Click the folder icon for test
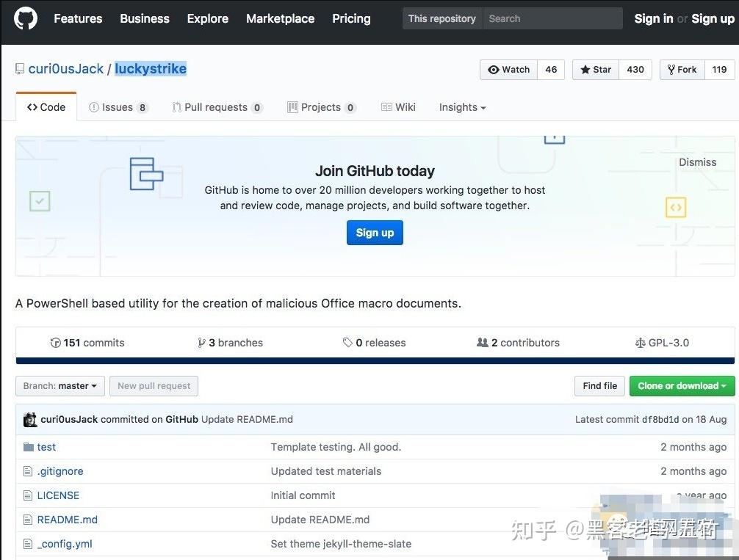Image resolution: width=739 pixels, height=560 pixels. tap(29, 446)
